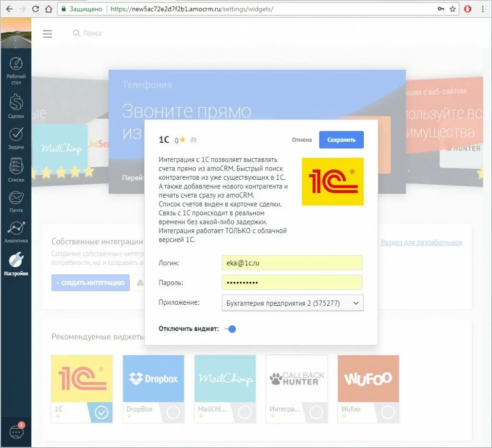The image size is (492, 448).
Task: Go back in the browser
Action: 10,9
